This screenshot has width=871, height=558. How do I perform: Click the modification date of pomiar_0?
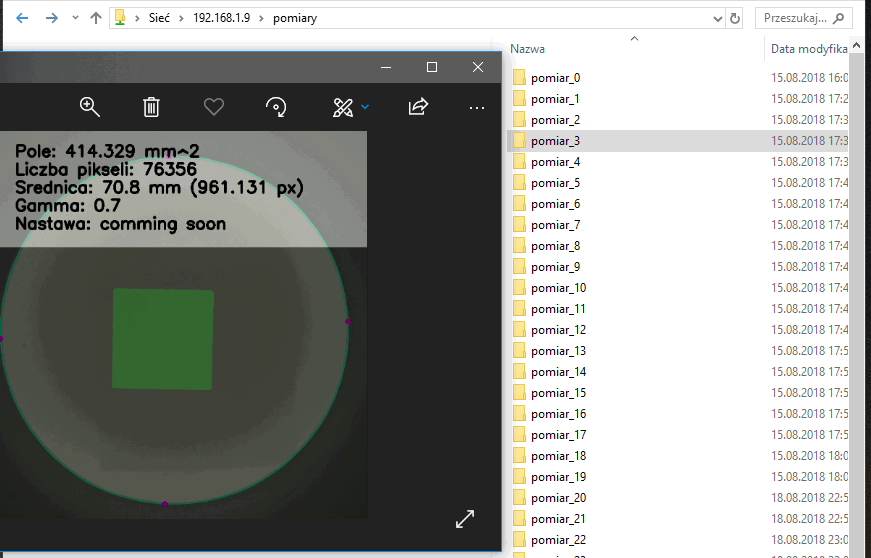(809, 78)
